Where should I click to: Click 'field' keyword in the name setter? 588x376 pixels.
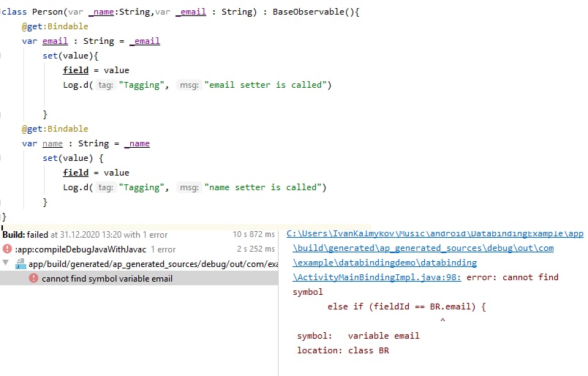coord(76,173)
